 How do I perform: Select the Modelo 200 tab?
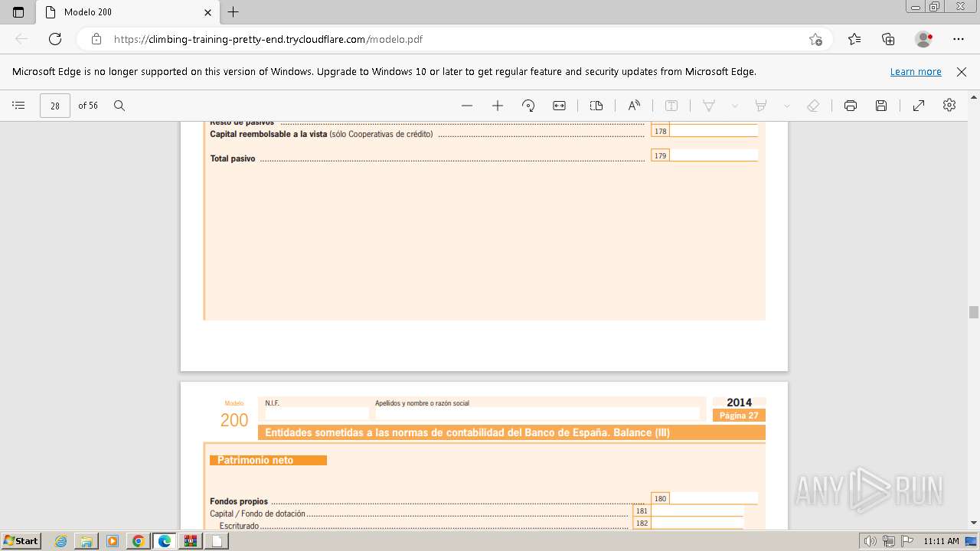tap(127, 12)
